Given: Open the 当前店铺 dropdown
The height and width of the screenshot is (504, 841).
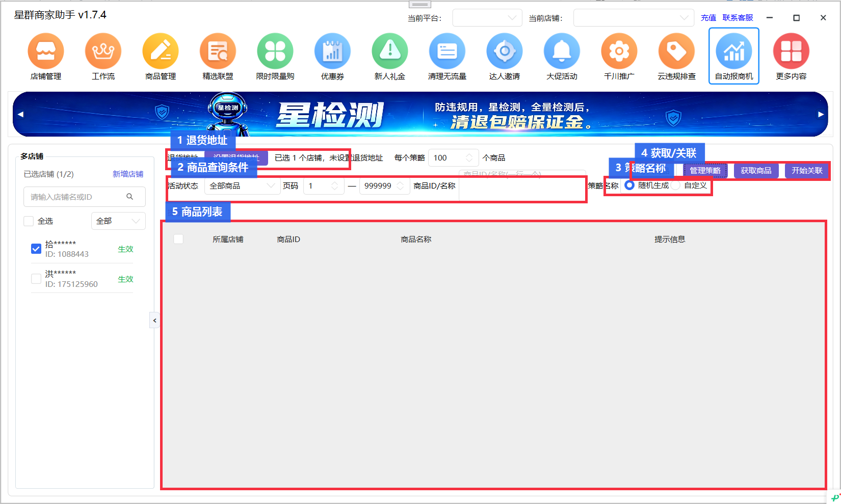Looking at the screenshot, I should coord(634,18).
